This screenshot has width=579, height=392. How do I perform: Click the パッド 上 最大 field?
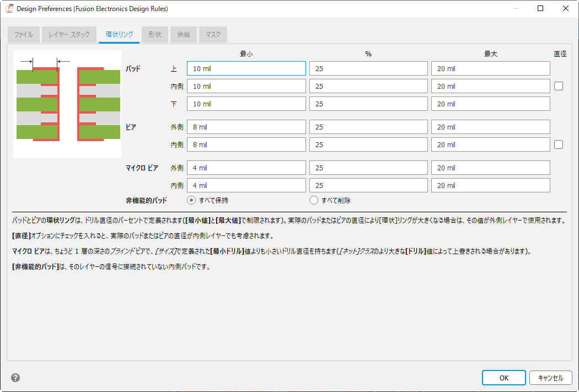[491, 69]
